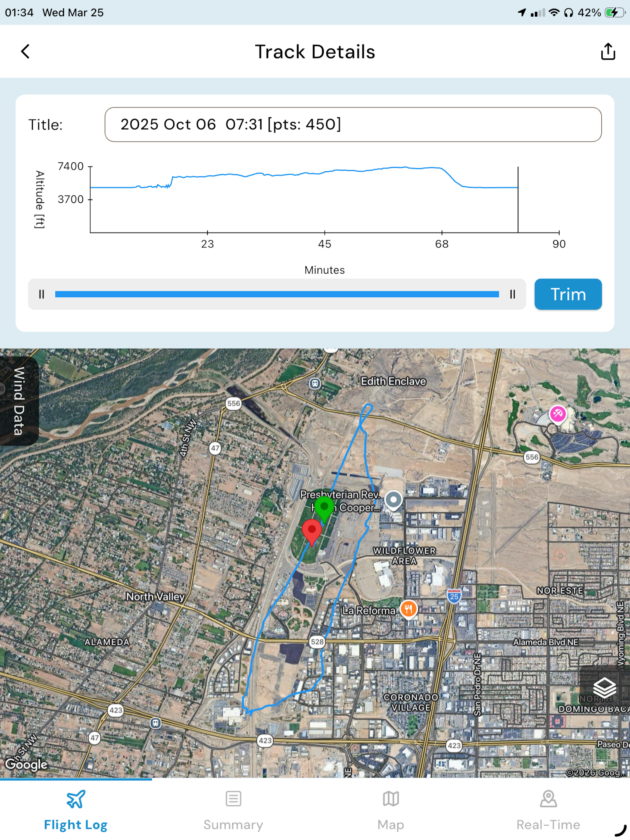
Task: Tap the location arrow in the status bar
Action: coord(522,13)
